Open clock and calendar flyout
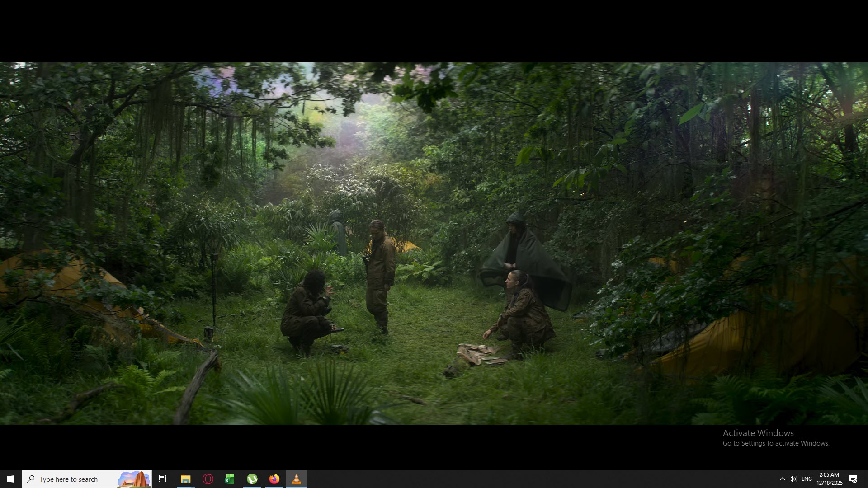This screenshot has height=488, width=868. 829,479
